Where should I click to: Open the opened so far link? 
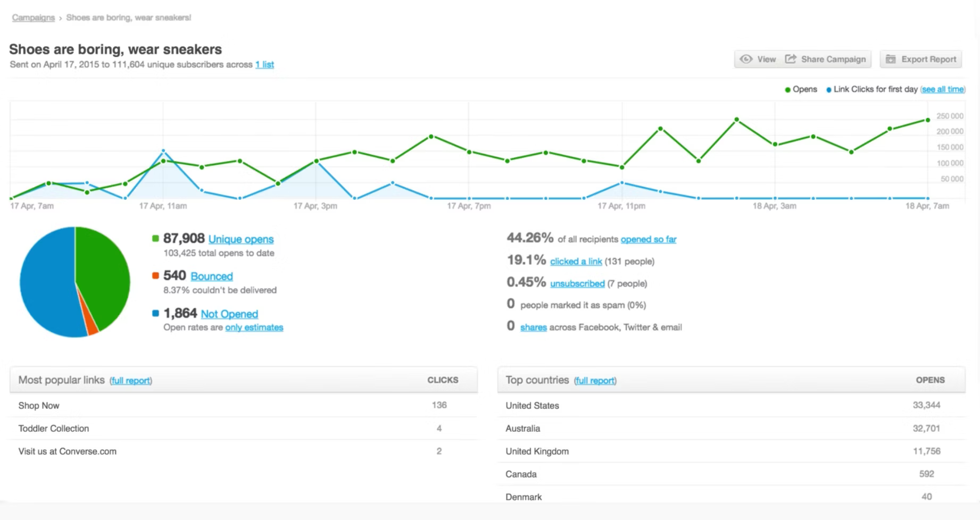[x=648, y=239]
